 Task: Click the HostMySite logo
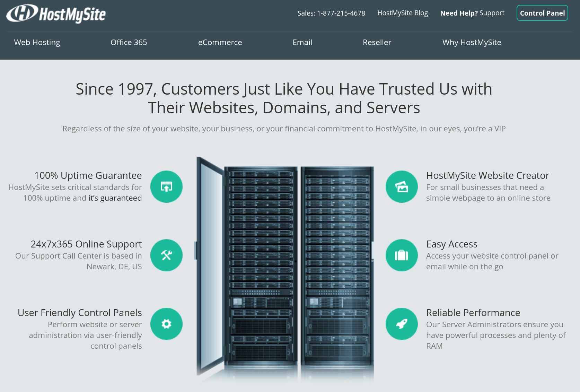(56, 14)
